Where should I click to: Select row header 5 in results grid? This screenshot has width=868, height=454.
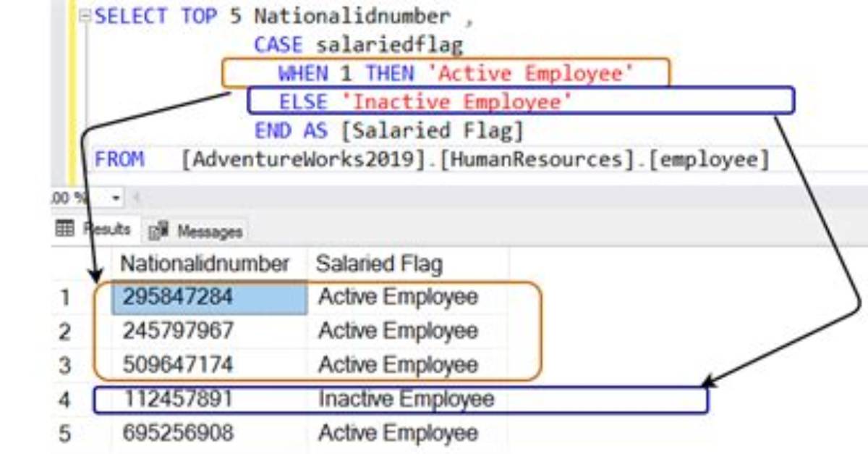pos(66,434)
